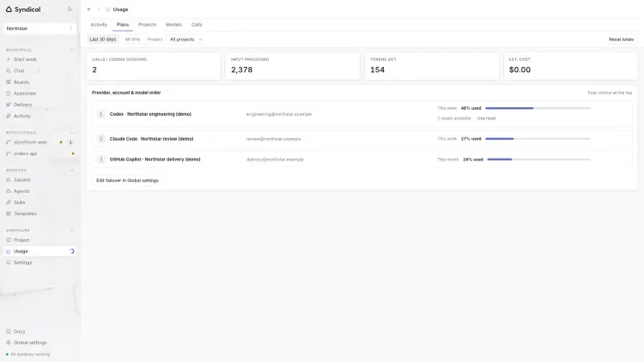Screen dimensions: 644x362
Task: Switch to the Activity tab
Action: 99,25
